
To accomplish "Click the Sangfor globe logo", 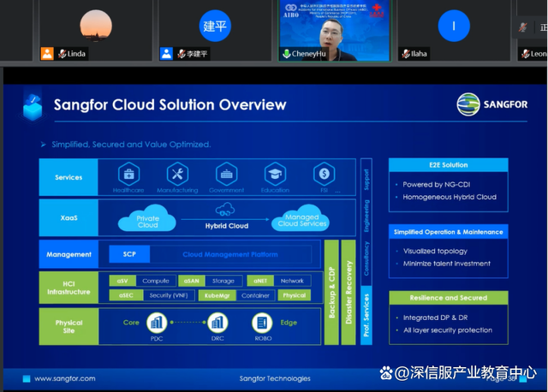I will [468, 104].
